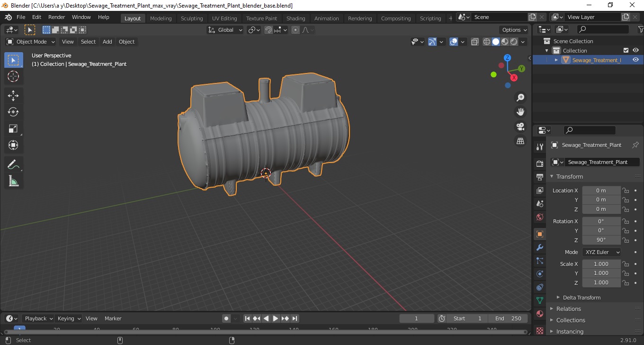
Task: Select the Scale tool
Action: click(x=13, y=128)
